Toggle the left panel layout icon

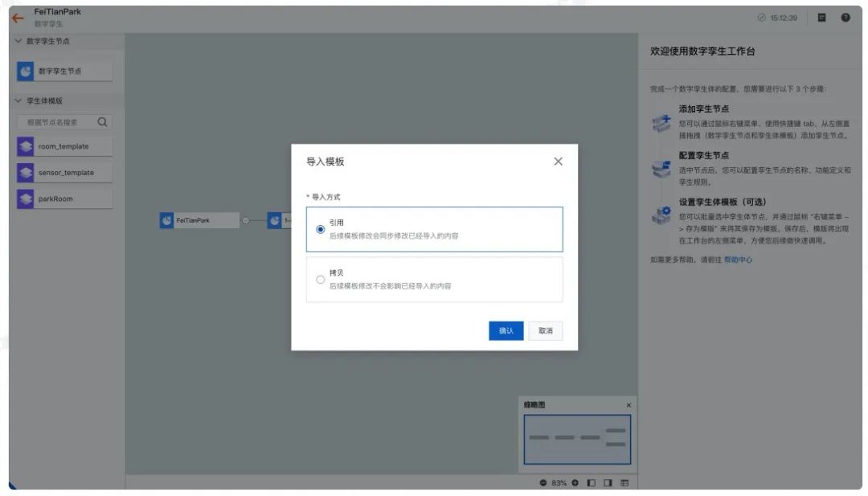[x=592, y=482]
